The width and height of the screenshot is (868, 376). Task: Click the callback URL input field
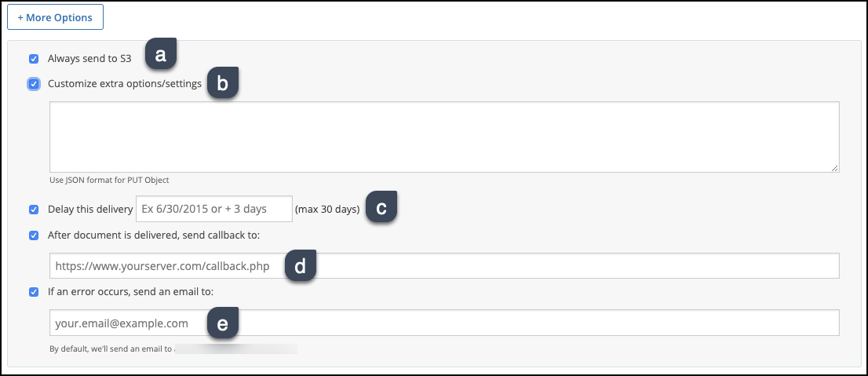click(x=549, y=266)
